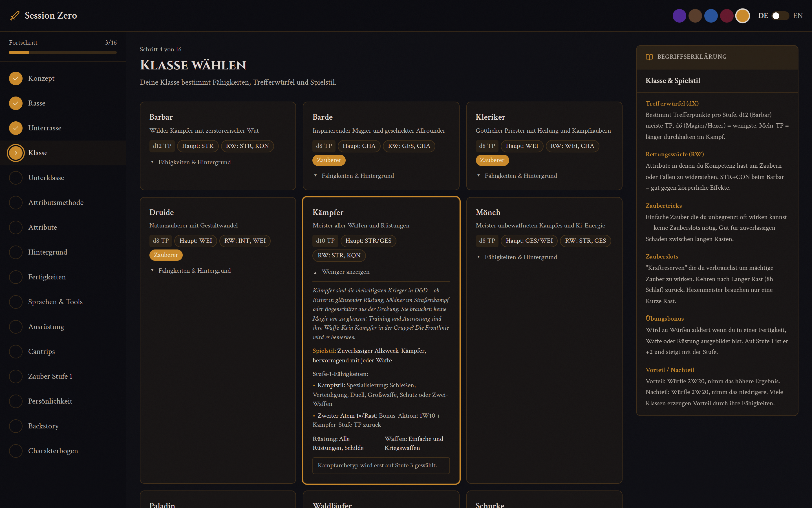Click the Zaubertricks glossary heading

tap(664, 206)
